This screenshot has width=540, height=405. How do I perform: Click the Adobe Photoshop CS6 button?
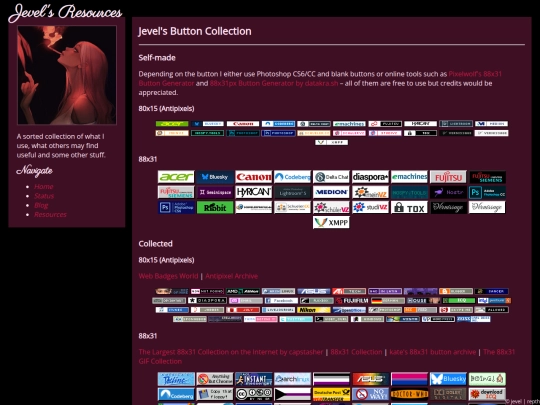tap(176, 207)
